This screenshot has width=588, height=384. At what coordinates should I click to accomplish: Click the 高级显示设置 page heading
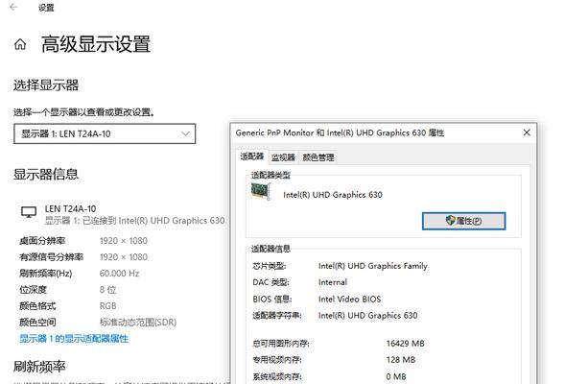[96, 44]
